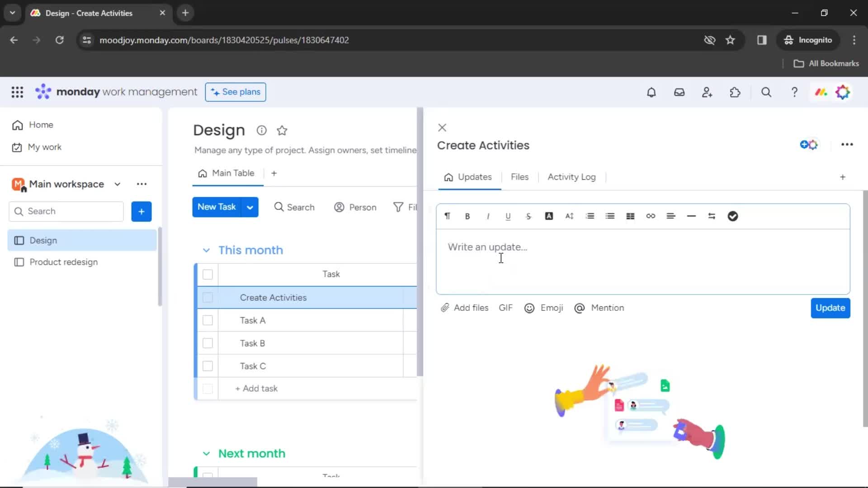Switch to the Files tab
Viewport: 868px width, 488px height.
click(x=520, y=176)
